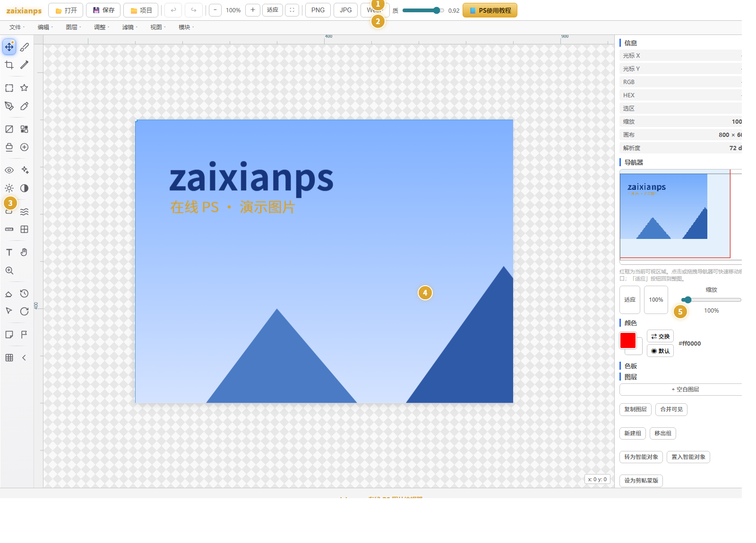The image size is (756, 543).
Task: Select the pattern blocks tool
Action: 25,129
